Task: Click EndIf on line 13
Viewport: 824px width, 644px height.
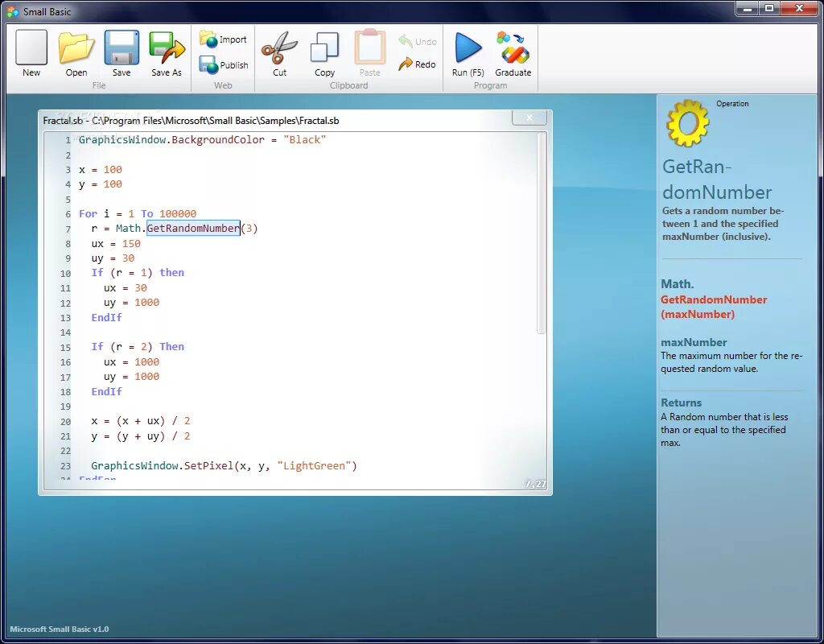Action: pos(107,317)
